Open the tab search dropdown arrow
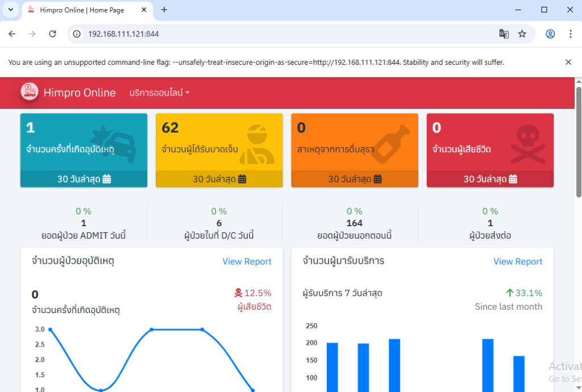This screenshot has width=582, height=392. (10, 10)
